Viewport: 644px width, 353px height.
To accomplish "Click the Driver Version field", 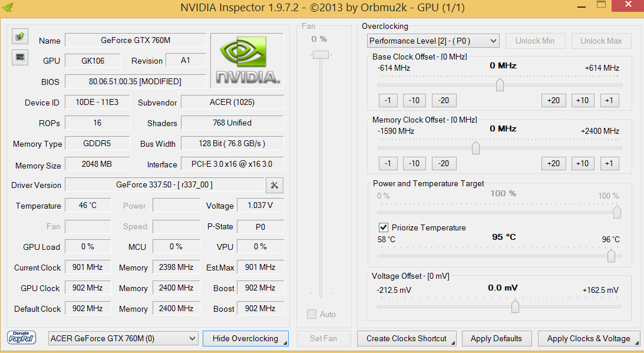I will (164, 184).
